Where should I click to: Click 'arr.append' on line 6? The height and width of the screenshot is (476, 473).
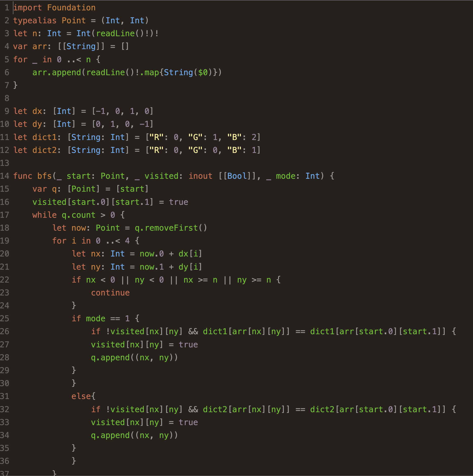pos(57,72)
